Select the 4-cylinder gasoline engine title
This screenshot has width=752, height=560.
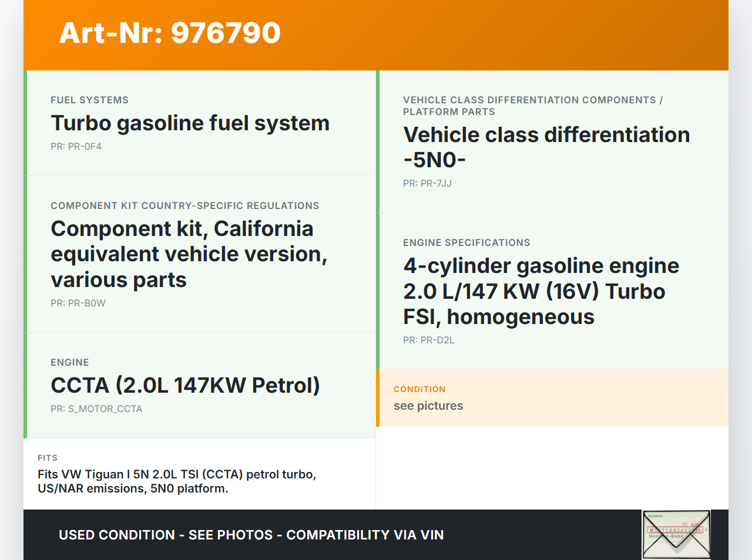tap(540, 291)
